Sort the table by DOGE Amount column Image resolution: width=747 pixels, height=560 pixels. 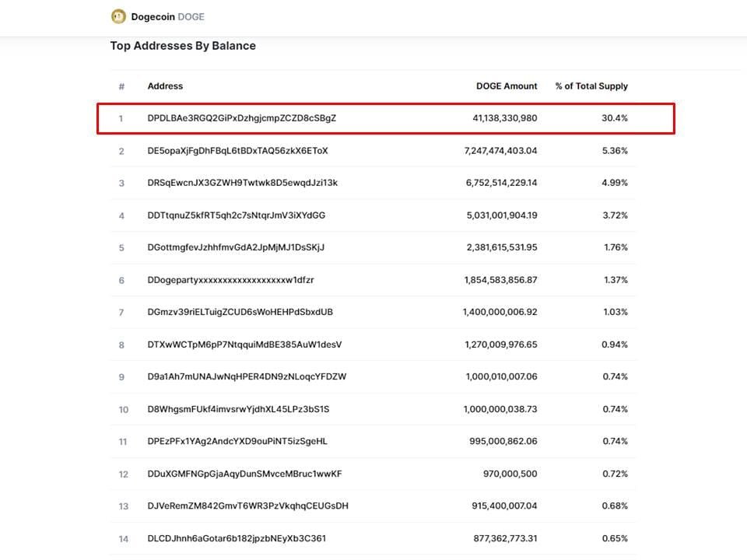(507, 86)
